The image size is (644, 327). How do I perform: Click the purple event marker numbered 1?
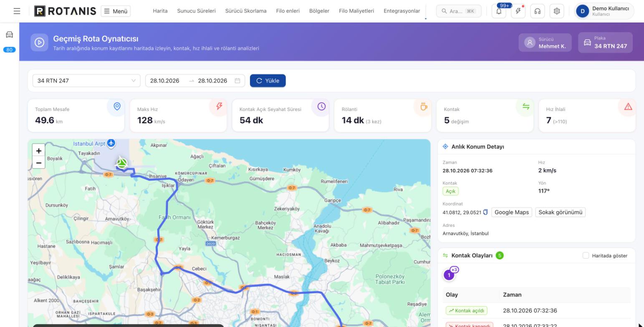click(449, 275)
